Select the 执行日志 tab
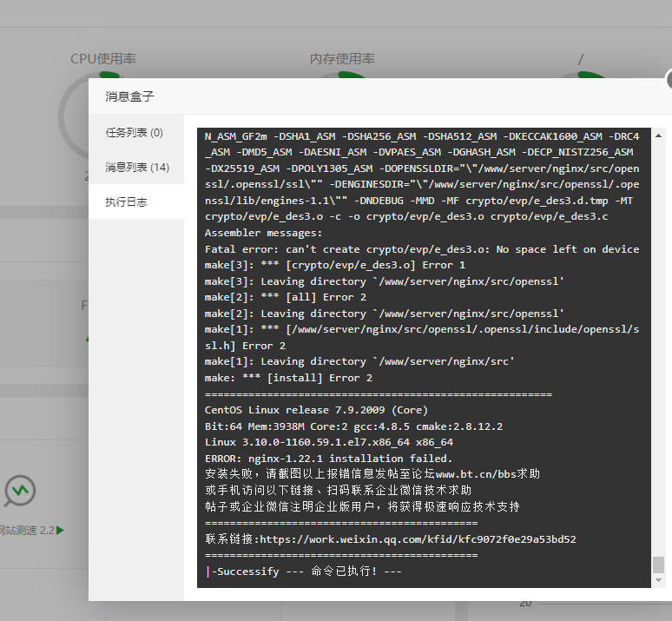672x621 pixels. click(x=135, y=202)
